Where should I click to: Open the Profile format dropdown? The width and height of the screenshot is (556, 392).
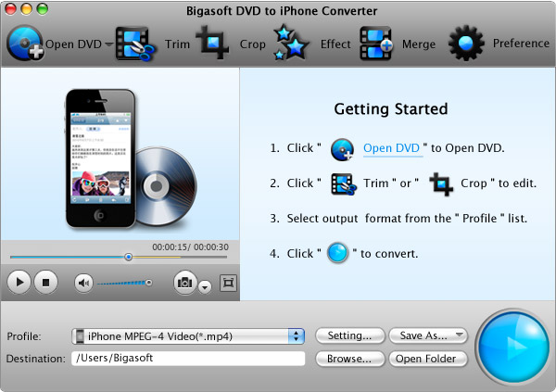pyautogui.click(x=188, y=336)
